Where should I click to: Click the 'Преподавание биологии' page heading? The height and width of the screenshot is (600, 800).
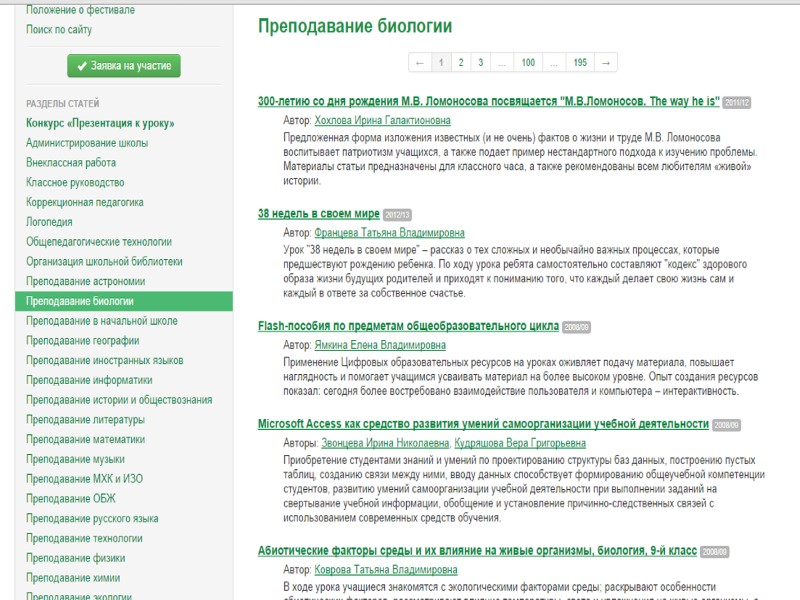tap(355, 26)
